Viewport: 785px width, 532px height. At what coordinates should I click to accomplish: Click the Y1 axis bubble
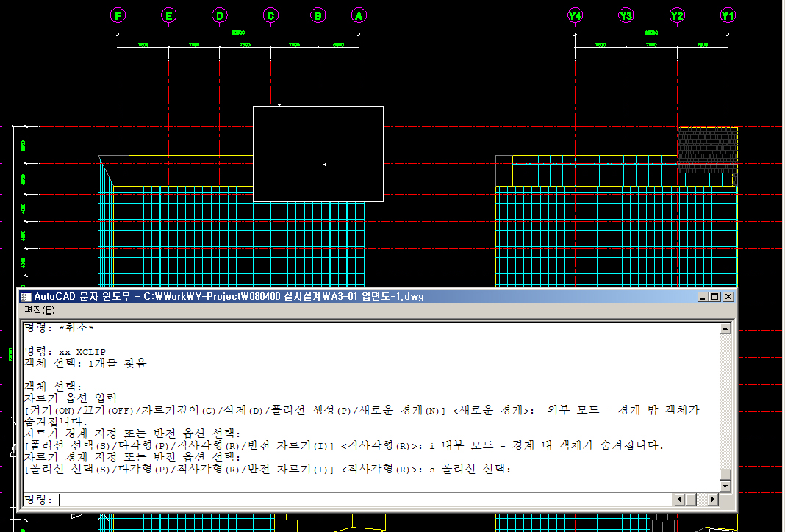coord(728,15)
